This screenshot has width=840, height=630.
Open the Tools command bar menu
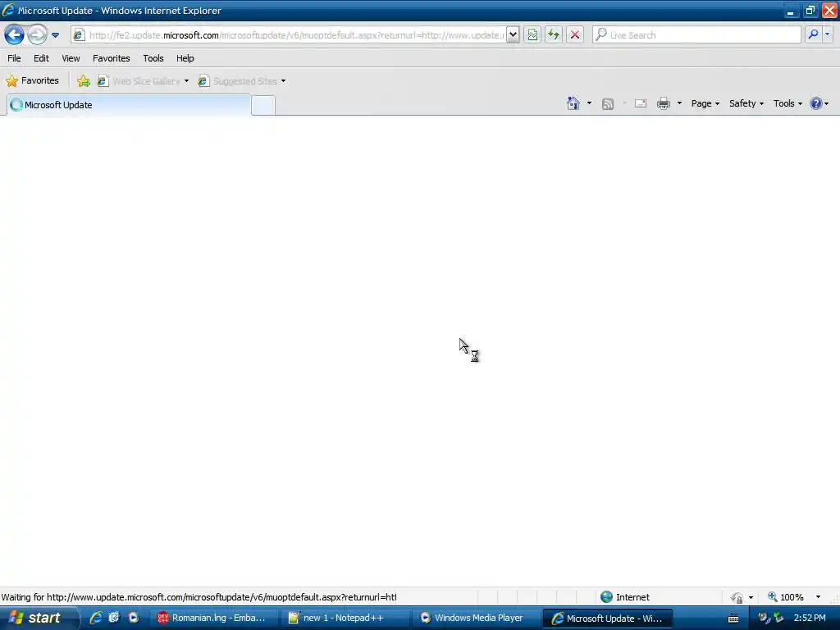[x=787, y=103]
